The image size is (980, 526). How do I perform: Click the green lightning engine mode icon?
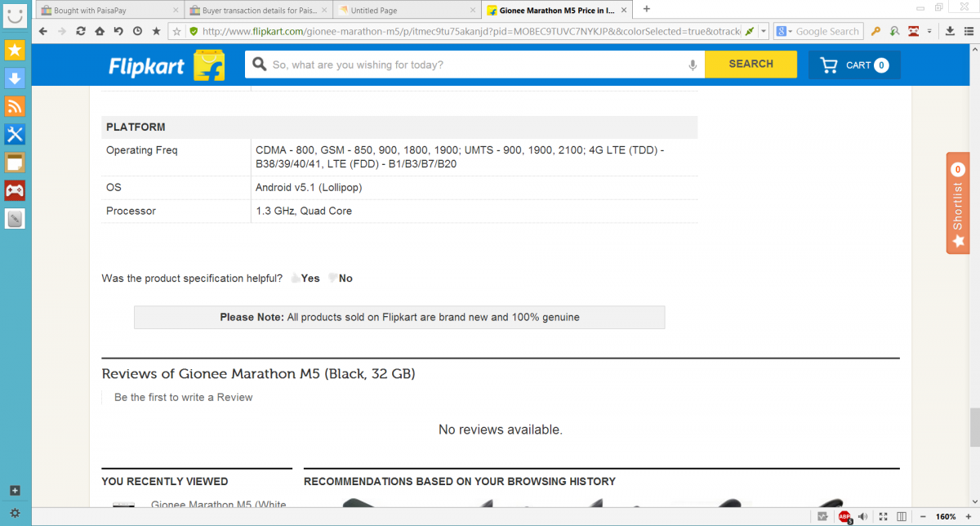pyautogui.click(x=749, y=32)
